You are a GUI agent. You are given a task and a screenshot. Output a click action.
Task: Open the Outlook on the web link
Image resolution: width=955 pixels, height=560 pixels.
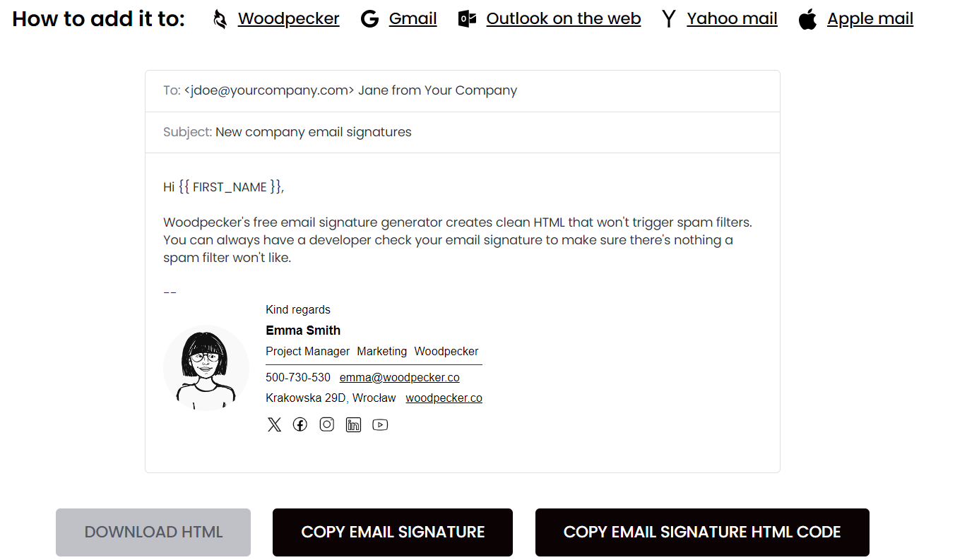tap(564, 19)
